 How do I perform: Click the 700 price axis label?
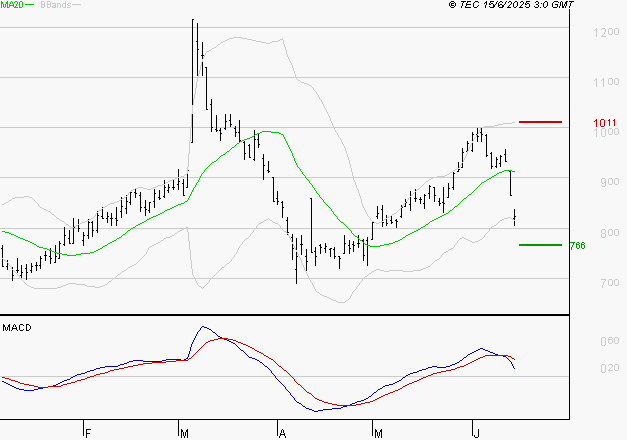point(609,283)
